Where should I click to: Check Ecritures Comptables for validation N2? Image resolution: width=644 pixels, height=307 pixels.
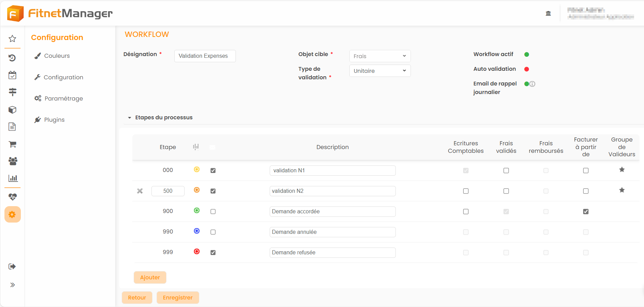click(x=466, y=191)
